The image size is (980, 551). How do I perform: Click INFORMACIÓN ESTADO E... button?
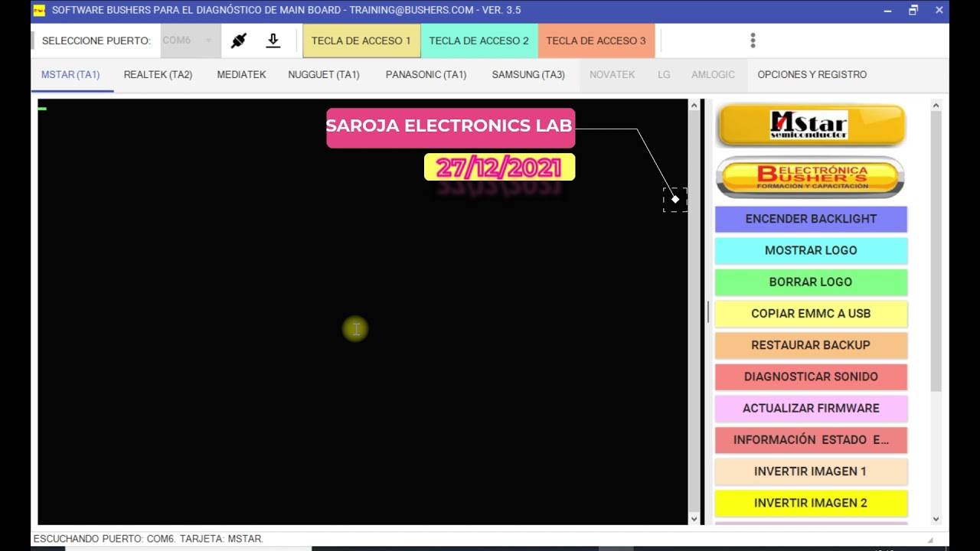coord(811,440)
